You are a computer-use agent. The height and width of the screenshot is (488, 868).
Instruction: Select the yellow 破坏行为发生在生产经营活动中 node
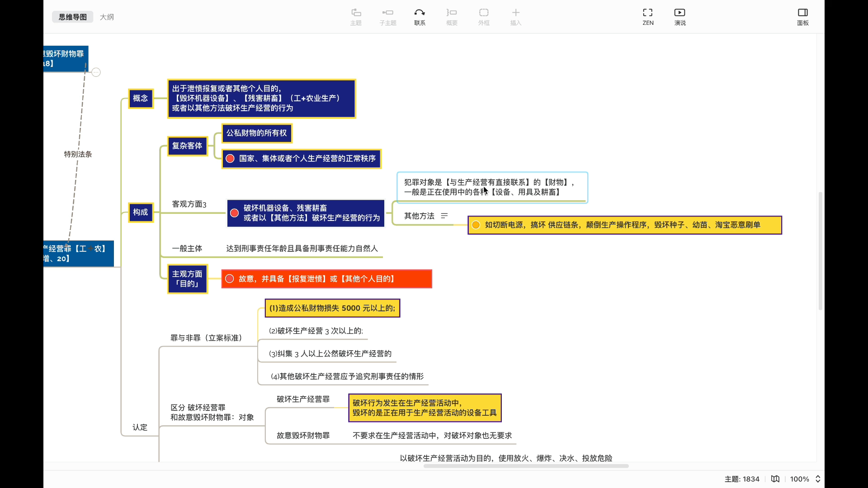tap(425, 408)
